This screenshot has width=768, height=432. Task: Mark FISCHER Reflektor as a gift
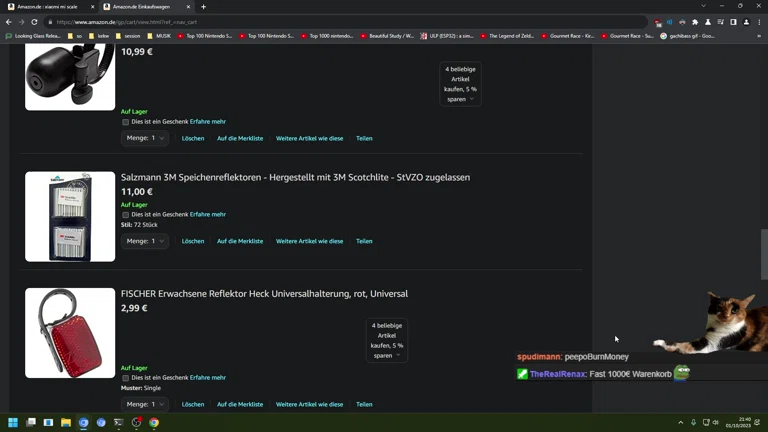125,378
